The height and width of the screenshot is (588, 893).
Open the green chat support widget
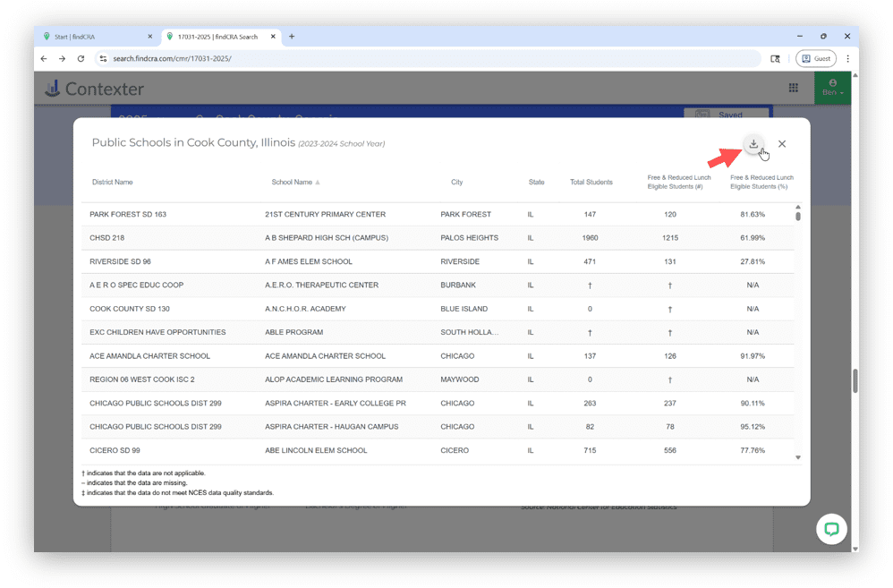[831, 528]
